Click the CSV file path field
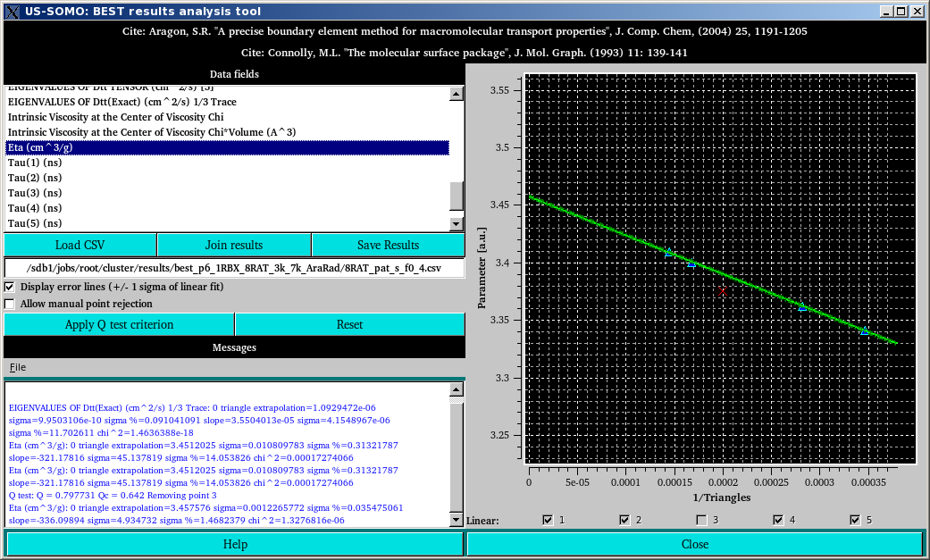This screenshot has width=930, height=560. pos(234,267)
